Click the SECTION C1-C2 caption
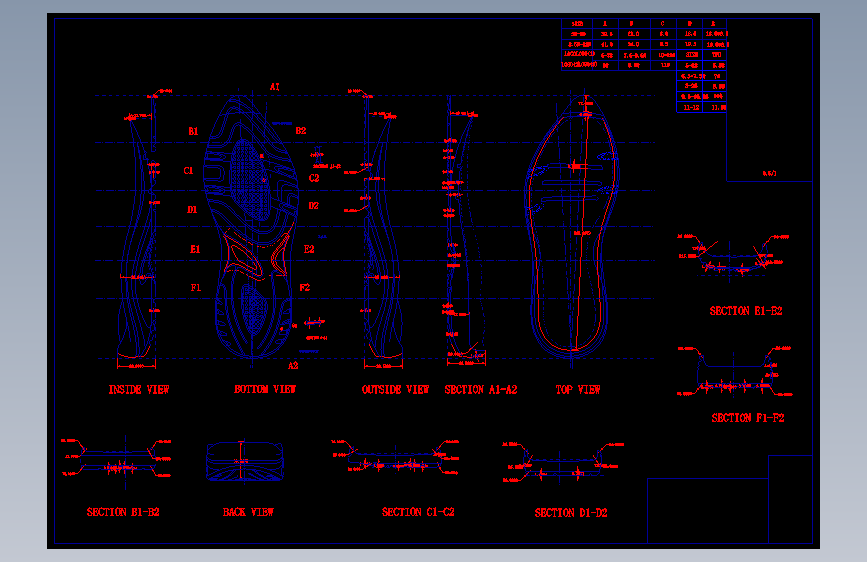Screen dimensions: 867x562 (x=418, y=512)
